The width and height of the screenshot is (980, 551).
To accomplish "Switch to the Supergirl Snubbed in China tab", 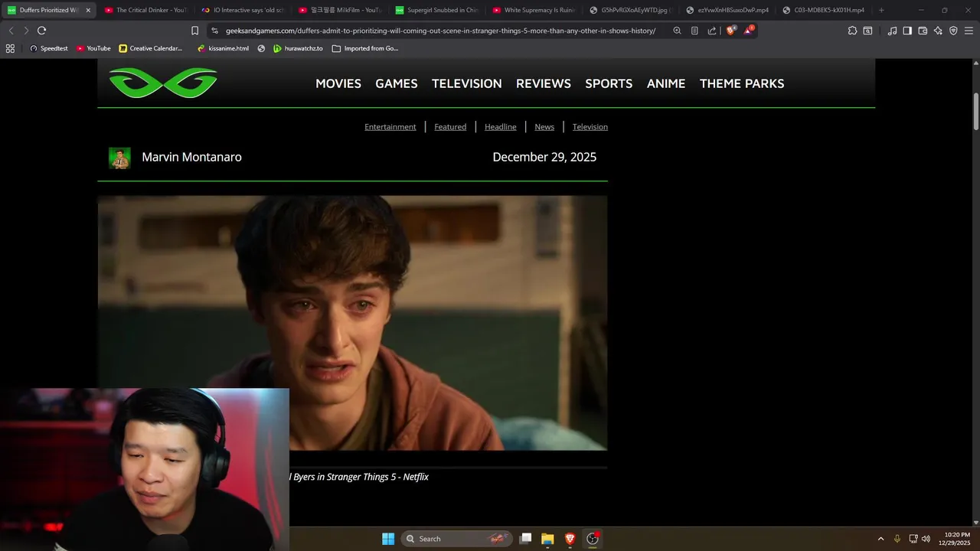I will click(436, 10).
